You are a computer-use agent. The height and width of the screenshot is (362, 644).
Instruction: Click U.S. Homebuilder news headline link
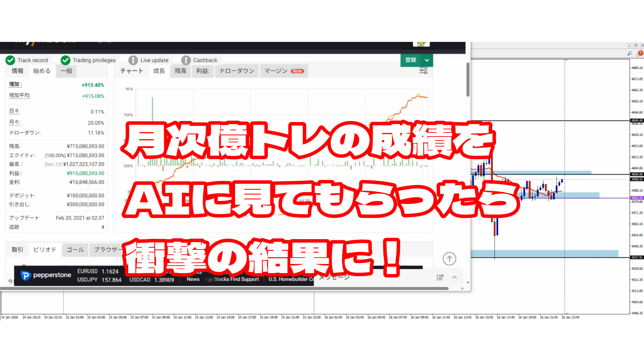click(x=291, y=279)
